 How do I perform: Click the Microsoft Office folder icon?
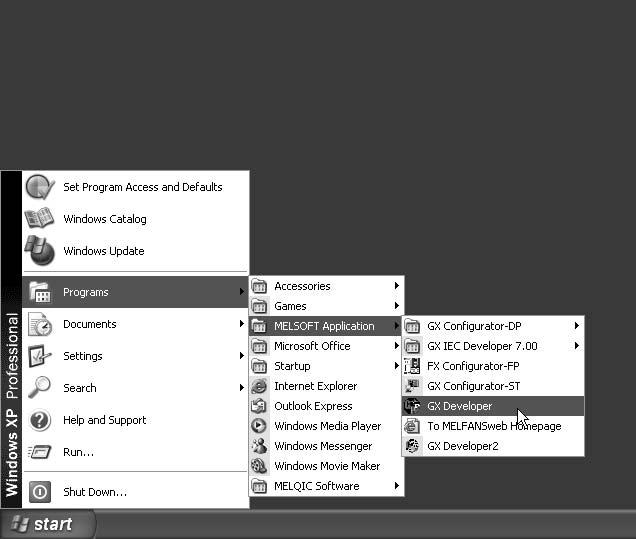tap(259, 346)
